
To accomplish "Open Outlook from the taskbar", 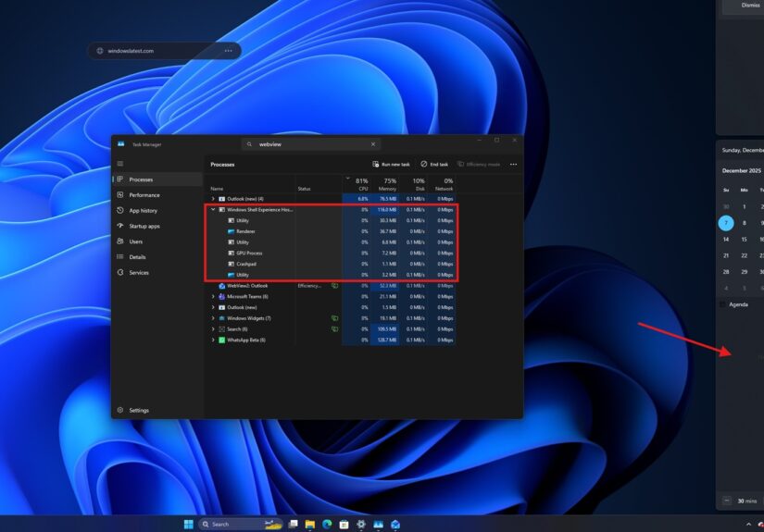I will pyautogui.click(x=395, y=525).
